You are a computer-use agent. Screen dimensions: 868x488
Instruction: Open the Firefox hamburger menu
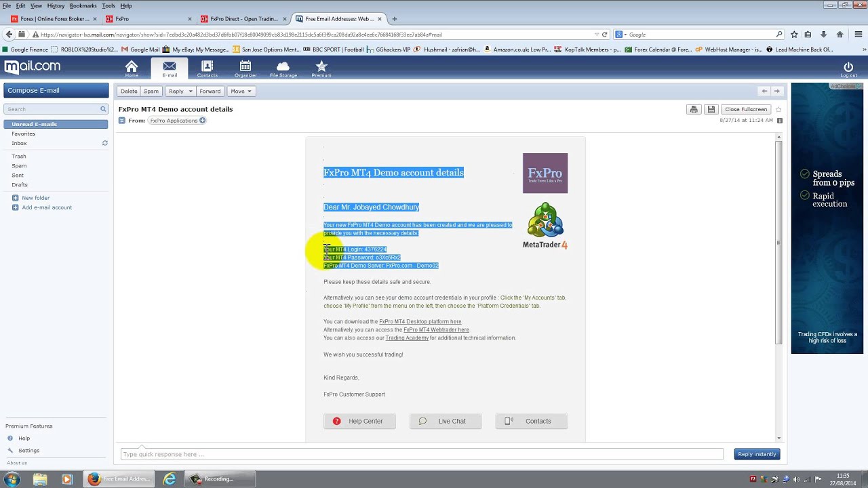857,35
